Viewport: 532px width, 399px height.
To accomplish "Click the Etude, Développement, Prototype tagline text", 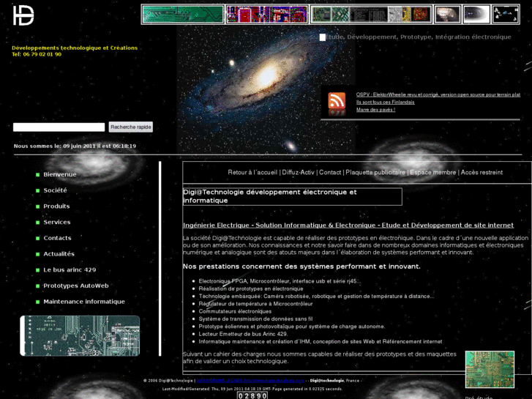I will click(x=418, y=37).
